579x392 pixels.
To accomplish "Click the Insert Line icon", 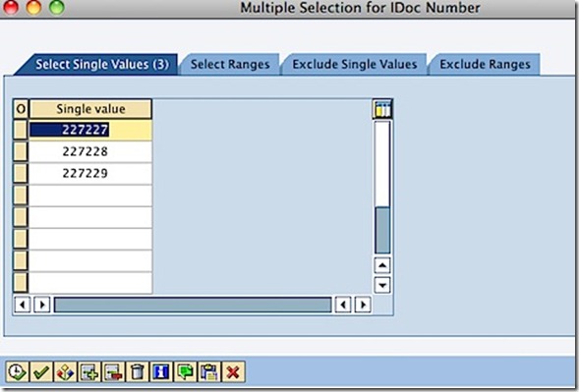I will point(89,371).
